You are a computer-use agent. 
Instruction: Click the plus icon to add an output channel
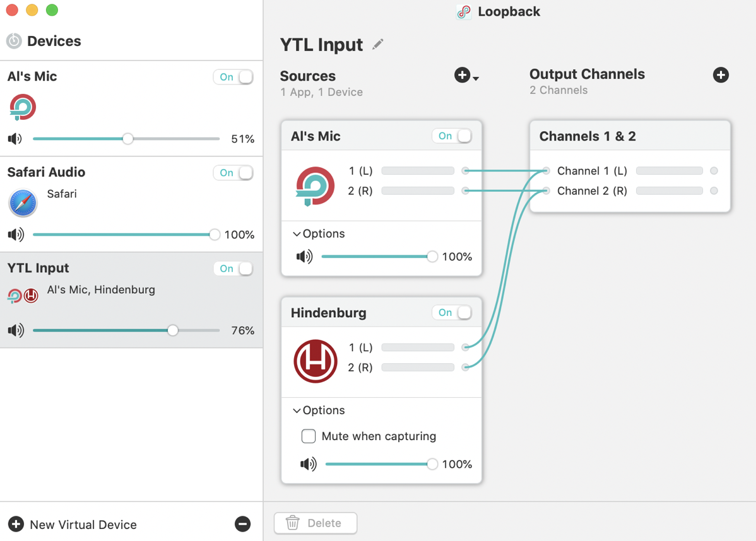[x=721, y=75]
